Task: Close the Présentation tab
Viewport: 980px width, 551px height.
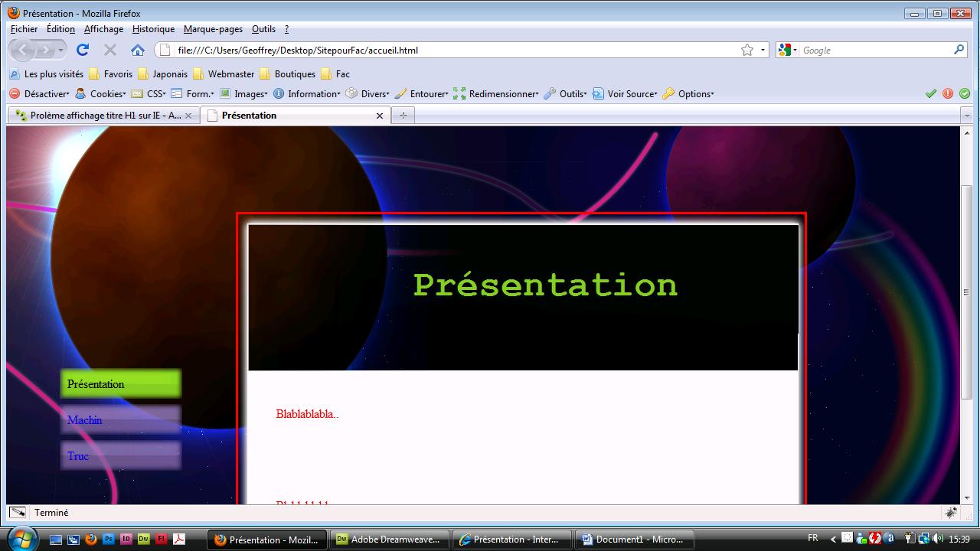Action: click(379, 116)
